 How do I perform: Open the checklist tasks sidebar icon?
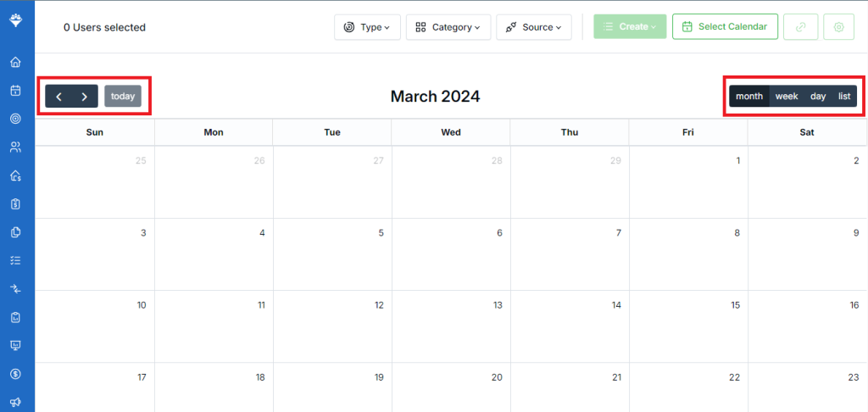click(x=15, y=260)
